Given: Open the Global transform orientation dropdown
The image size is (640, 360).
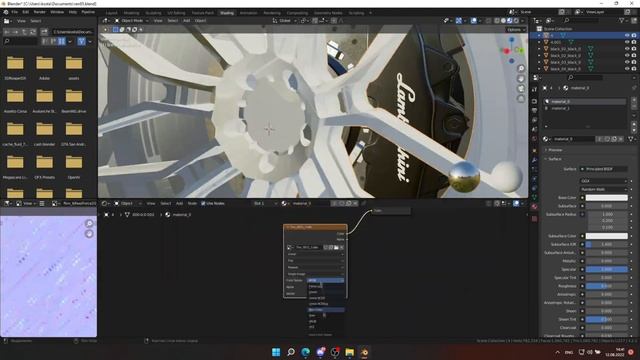Looking at the screenshot, I should pos(284,20).
